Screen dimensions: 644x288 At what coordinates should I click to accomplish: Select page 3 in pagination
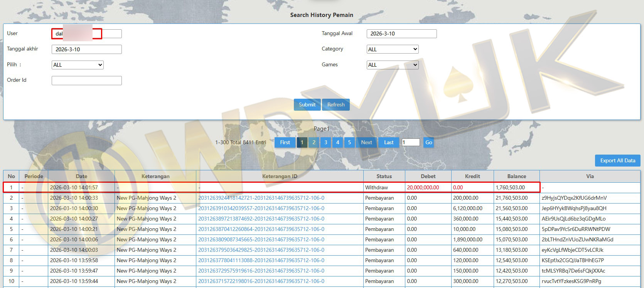pyautogui.click(x=326, y=142)
